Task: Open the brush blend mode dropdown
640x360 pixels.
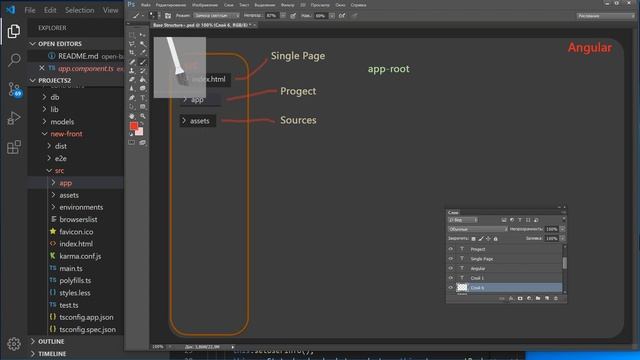Action: tap(216, 16)
